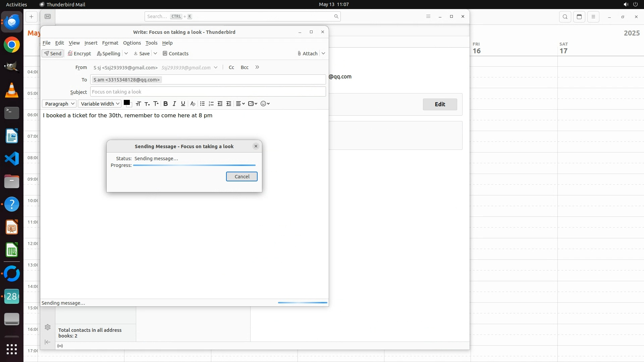644x362 pixels.
Task: Click the remove text styling icon
Action: 193,104
